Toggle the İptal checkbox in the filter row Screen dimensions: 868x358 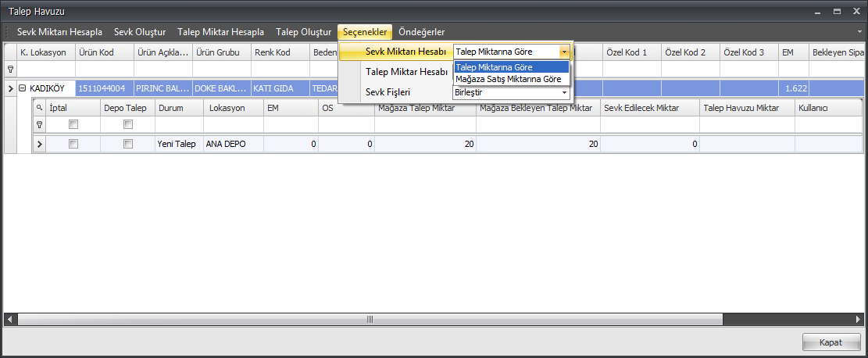click(73, 124)
